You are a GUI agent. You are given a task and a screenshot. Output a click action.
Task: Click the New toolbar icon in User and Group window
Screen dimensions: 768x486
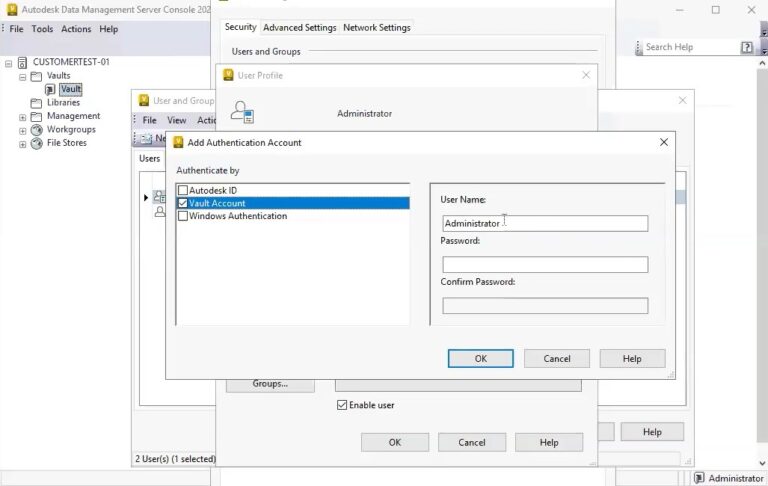[146, 139]
